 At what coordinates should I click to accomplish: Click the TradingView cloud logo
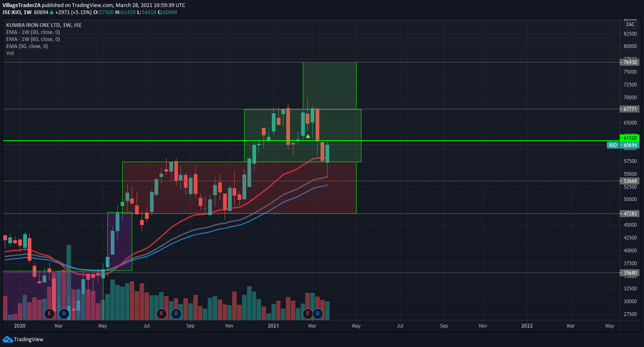pos(7,340)
